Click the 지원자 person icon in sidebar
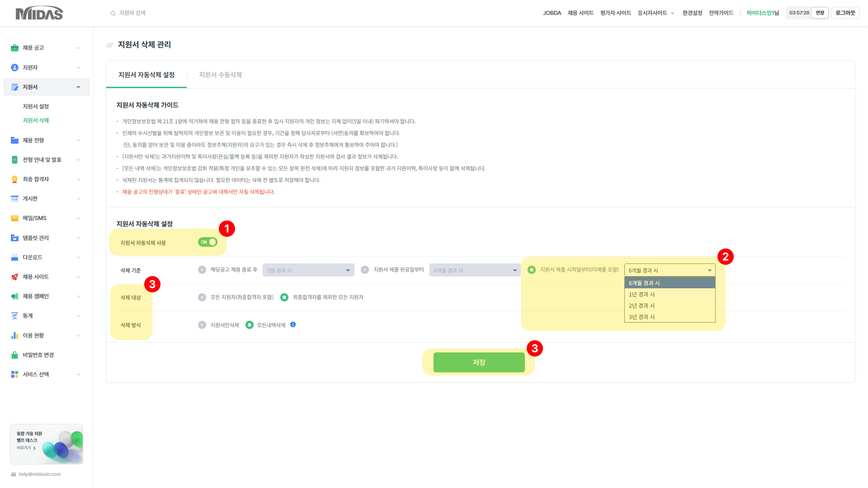The height and width of the screenshot is (488, 868). [x=14, y=67]
